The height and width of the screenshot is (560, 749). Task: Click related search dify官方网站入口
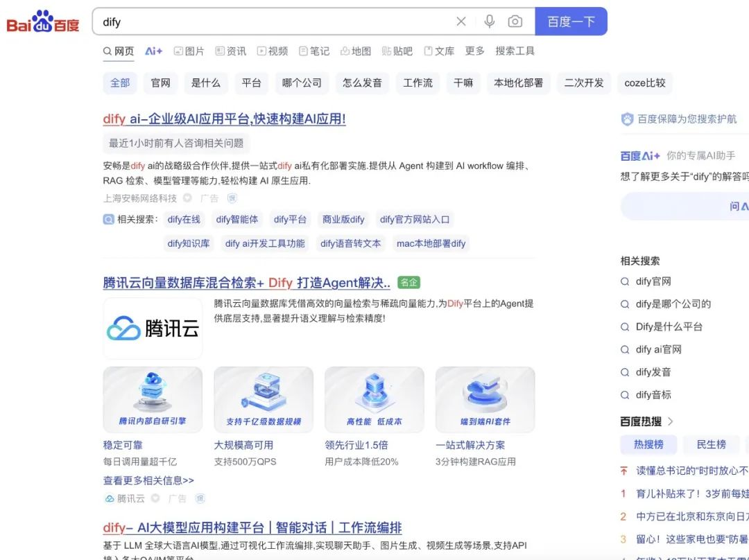tap(415, 220)
